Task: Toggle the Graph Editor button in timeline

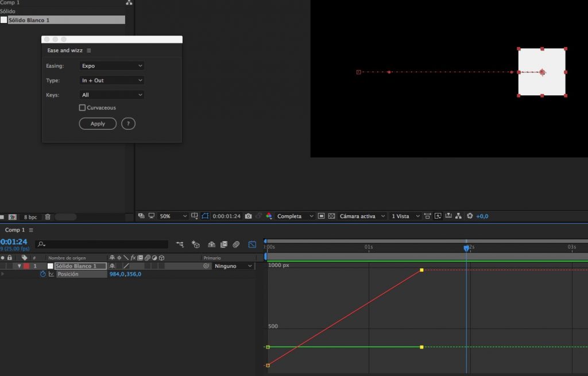Action: 252,245
